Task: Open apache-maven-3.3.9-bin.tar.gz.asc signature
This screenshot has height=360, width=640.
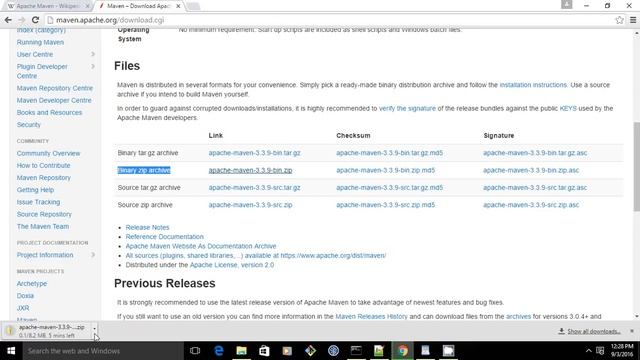Action: click(535, 153)
